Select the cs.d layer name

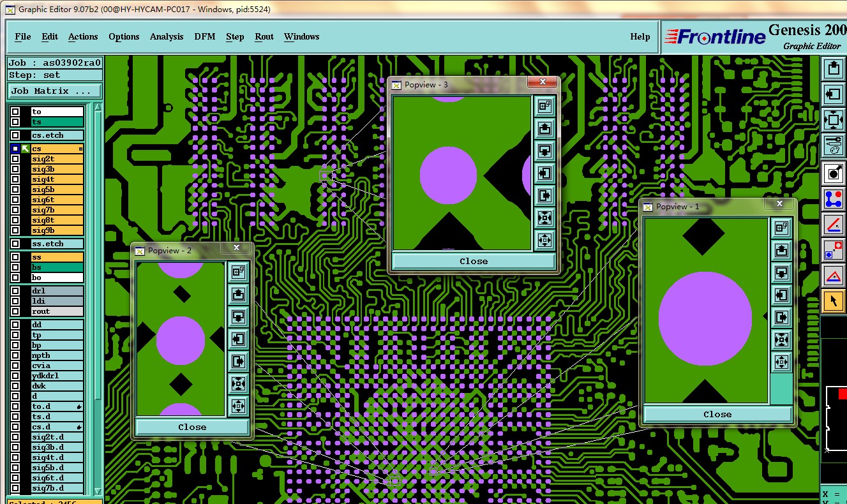pyautogui.click(x=57, y=427)
